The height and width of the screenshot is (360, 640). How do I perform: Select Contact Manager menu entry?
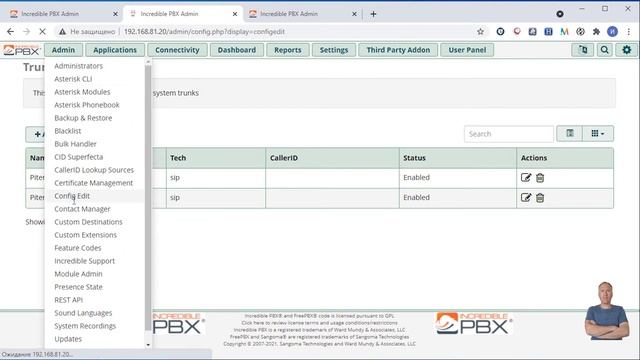pos(82,209)
